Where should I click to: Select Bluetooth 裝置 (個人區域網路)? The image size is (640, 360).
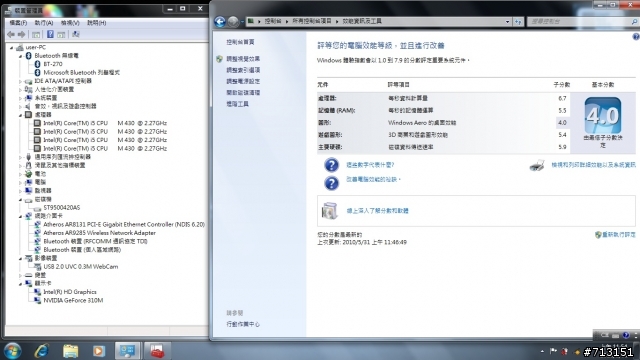[82, 250]
